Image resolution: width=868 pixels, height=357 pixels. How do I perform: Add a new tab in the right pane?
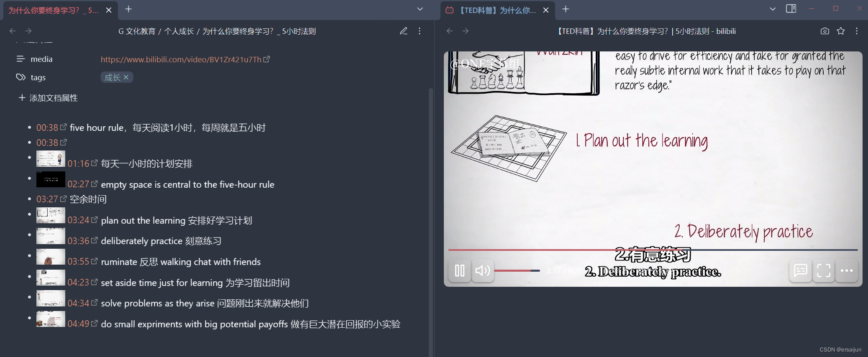pyautogui.click(x=566, y=9)
